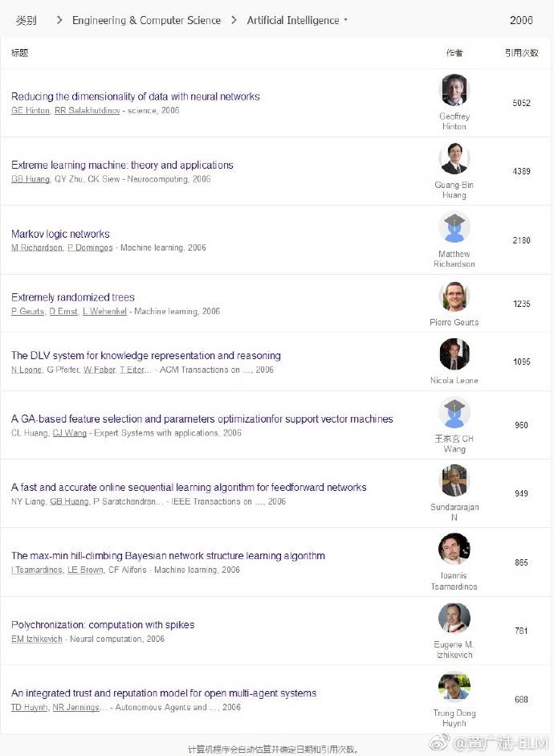
Task: Click Pierre Geurts's profile photo
Action: (454, 296)
